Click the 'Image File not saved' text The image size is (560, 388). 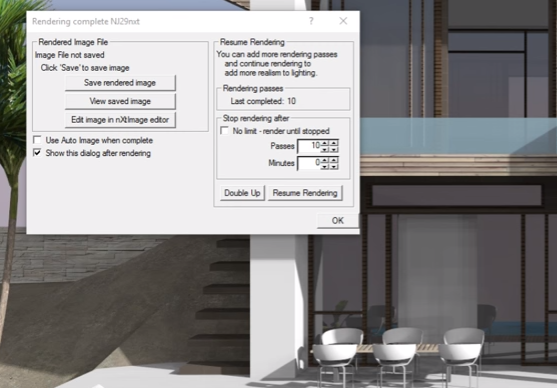70,55
